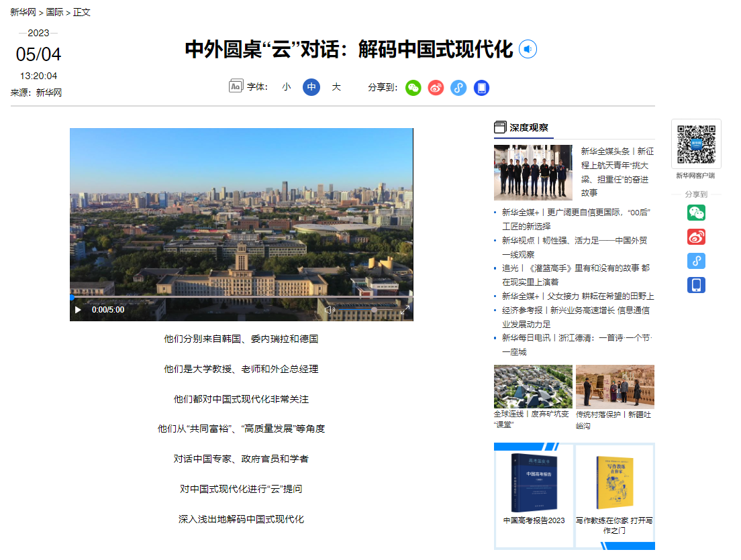The height and width of the screenshot is (560, 741).
Task: Click the green WeChat icon in right sidebar
Action: [696, 213]
